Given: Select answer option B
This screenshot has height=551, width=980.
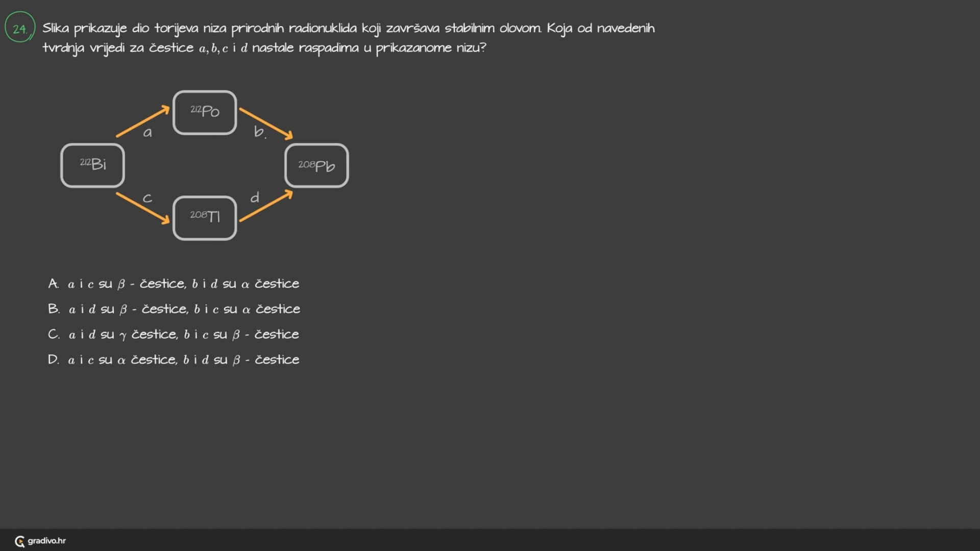Looking at the screenshot, I should tap(174, 309).
